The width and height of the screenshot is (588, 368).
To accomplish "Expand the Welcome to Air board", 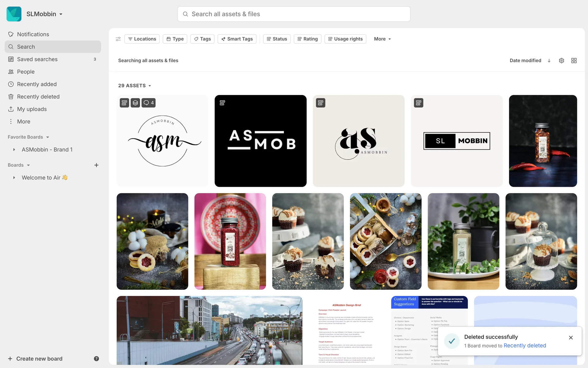I will 14,178.
